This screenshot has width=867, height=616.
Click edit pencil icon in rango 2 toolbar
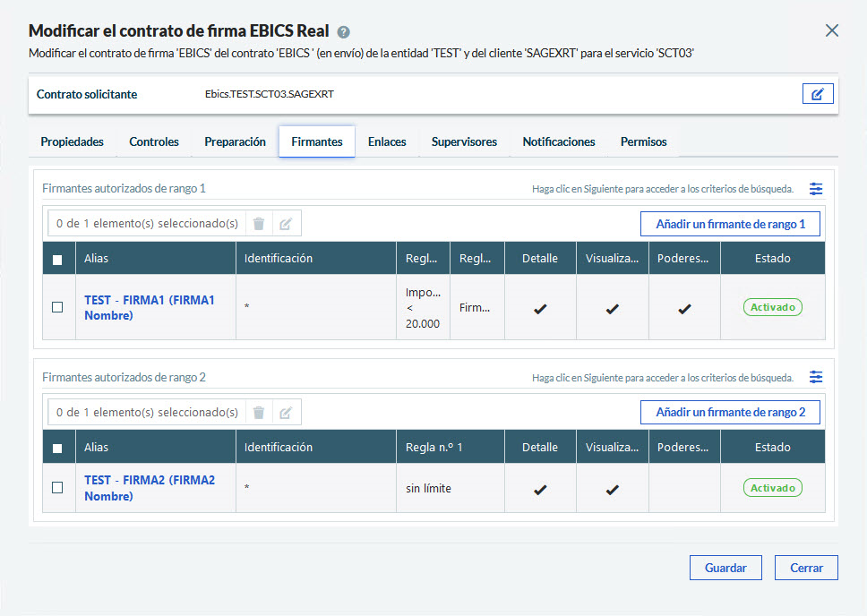(286, 412)
